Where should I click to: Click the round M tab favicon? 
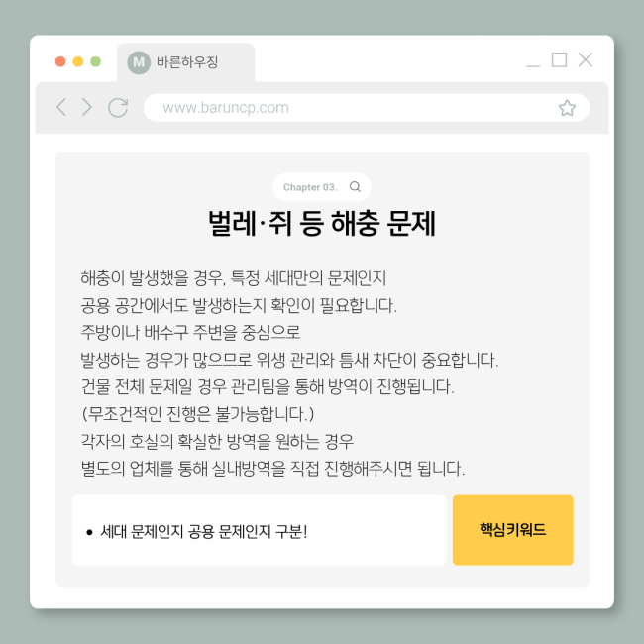(x=139, y=62)
